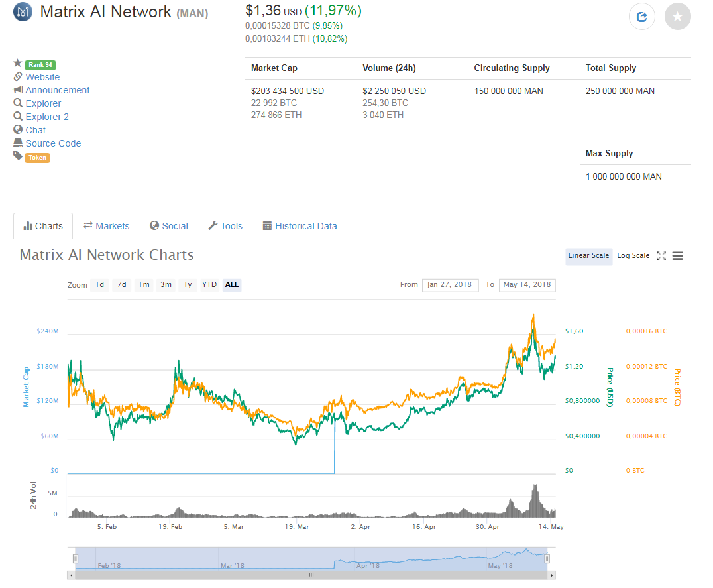Set chart zoom to 1y
Screen dimensions: 713x588
[x=188, y=284]
